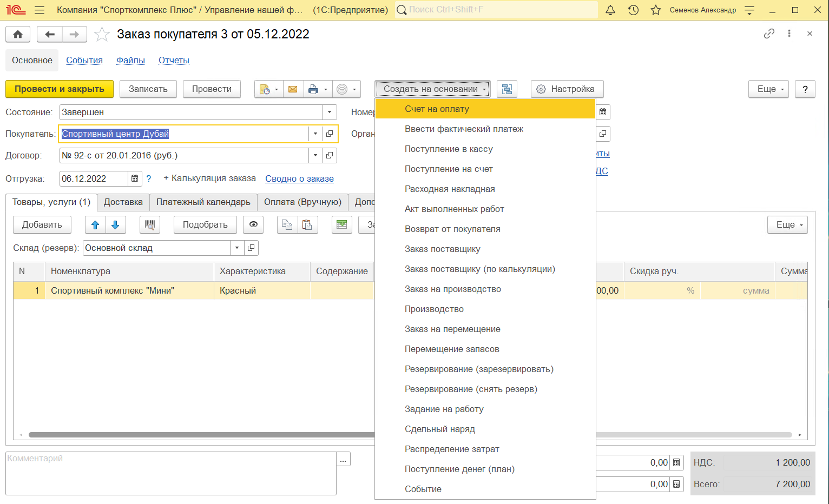Expand the Договор dropdown list
Image resolution: width=829 pixels, height=504 pixels.
(x=315, y=155)
